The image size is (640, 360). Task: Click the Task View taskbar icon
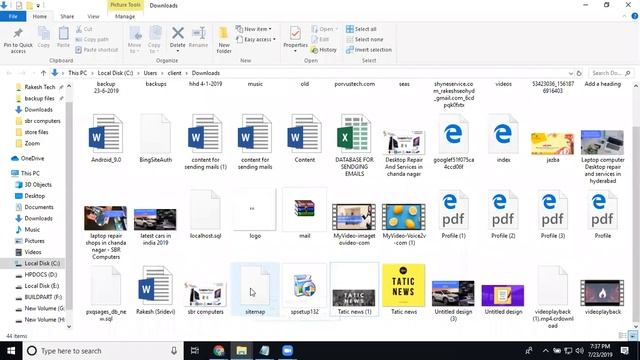(195, 351)
